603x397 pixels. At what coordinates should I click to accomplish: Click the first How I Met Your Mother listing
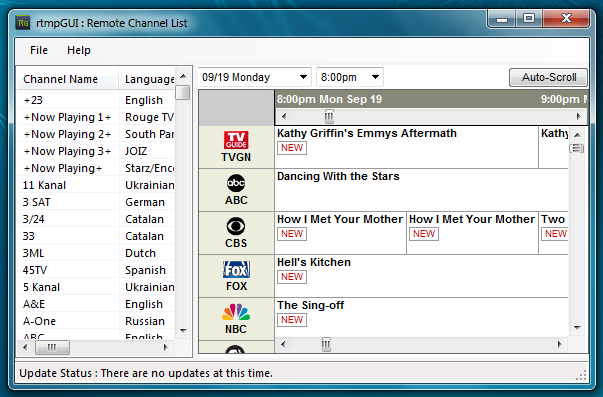point(341,233)
